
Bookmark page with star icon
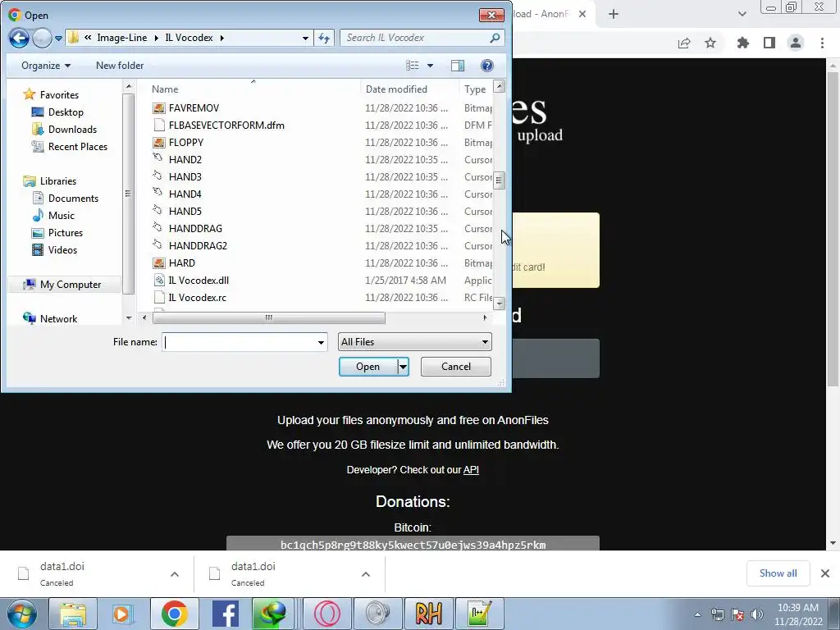[710, 43]
